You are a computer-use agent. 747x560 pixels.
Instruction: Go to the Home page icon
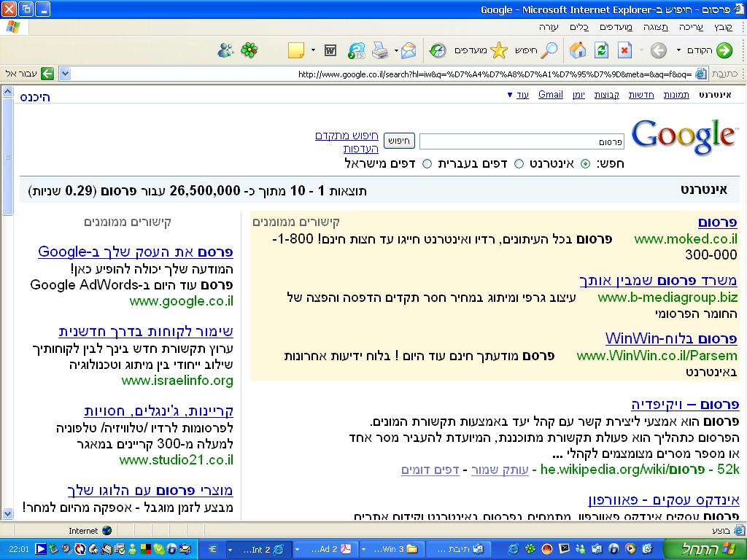tap(578, 50)
